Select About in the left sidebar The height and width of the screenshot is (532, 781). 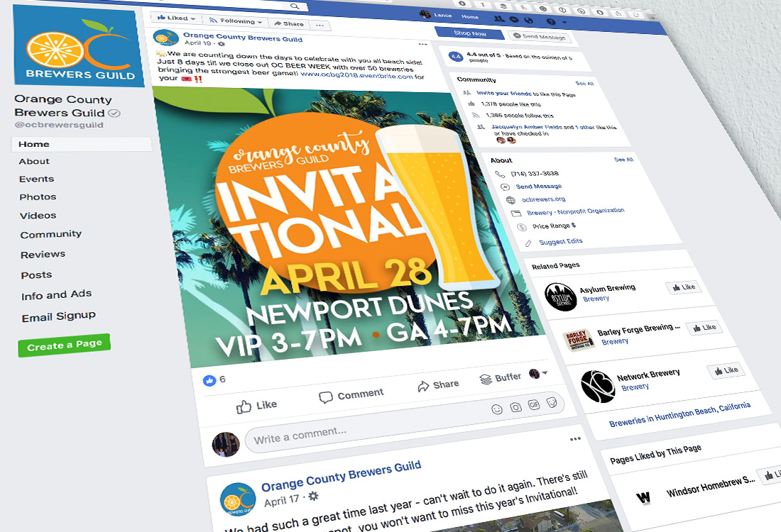tap(34, 161)
